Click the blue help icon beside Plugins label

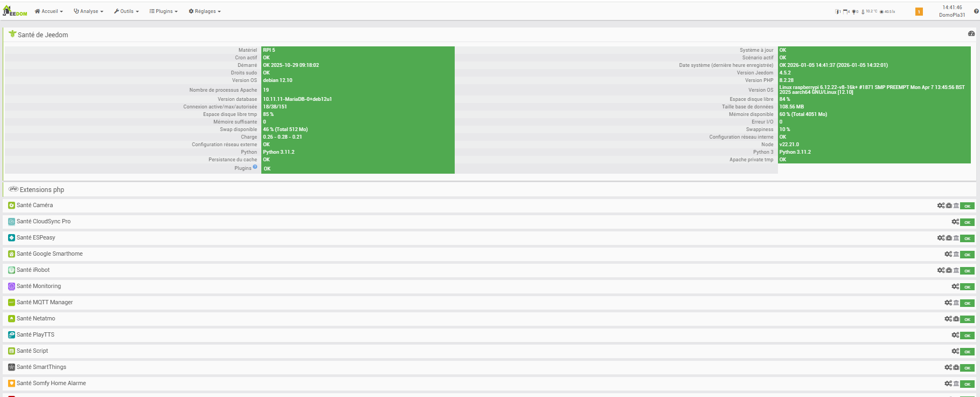pyautogui.click(x=255, y=167)
